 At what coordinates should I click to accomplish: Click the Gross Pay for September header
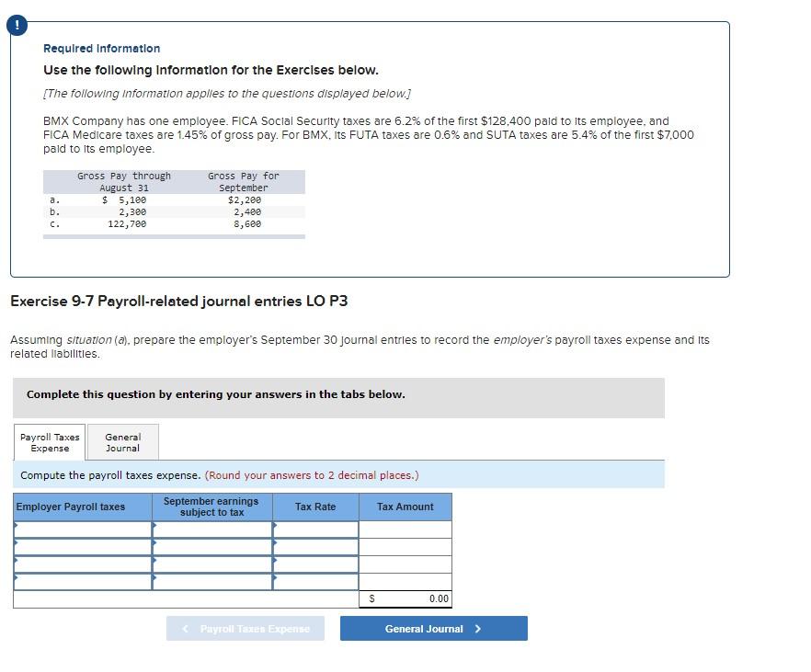pyautogui.click(x=244, y=182)
